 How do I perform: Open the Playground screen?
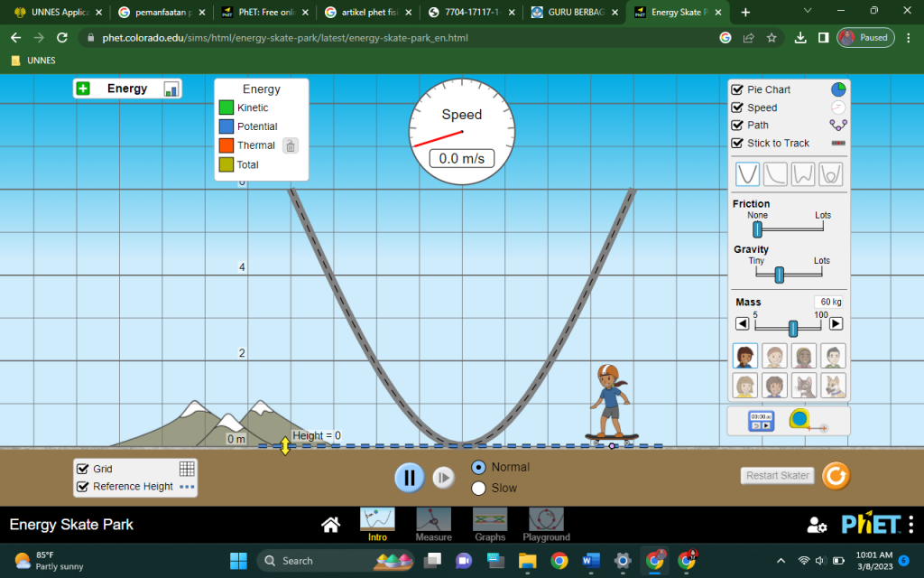click(x=546, y=524)
